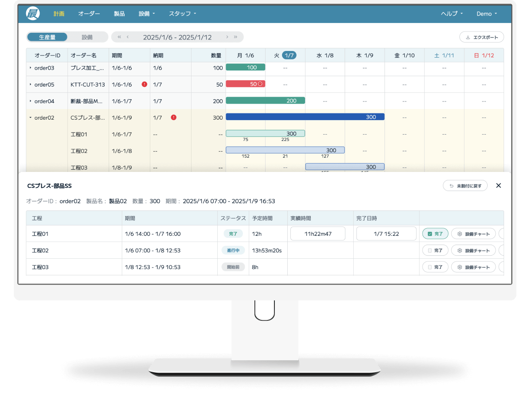532x405 pixels.
Task: Mark 工程02 as 完了
Action: [x=435, y=250]
